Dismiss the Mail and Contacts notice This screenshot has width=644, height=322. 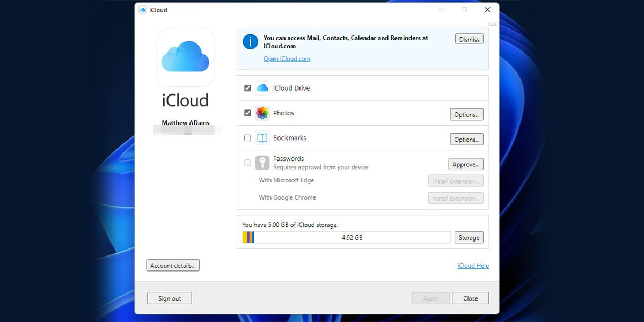pos(469,39)
